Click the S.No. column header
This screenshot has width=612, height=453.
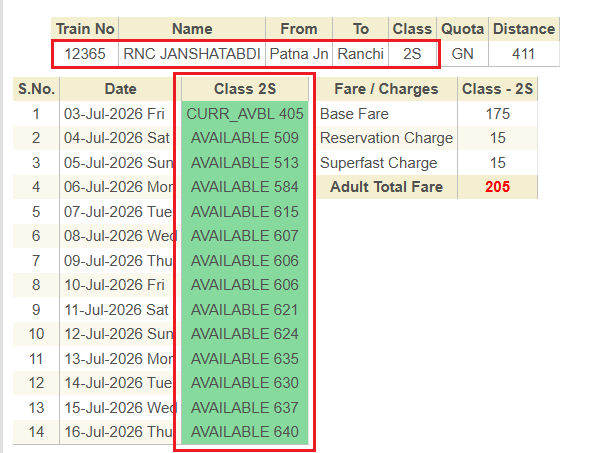[36, 89]
